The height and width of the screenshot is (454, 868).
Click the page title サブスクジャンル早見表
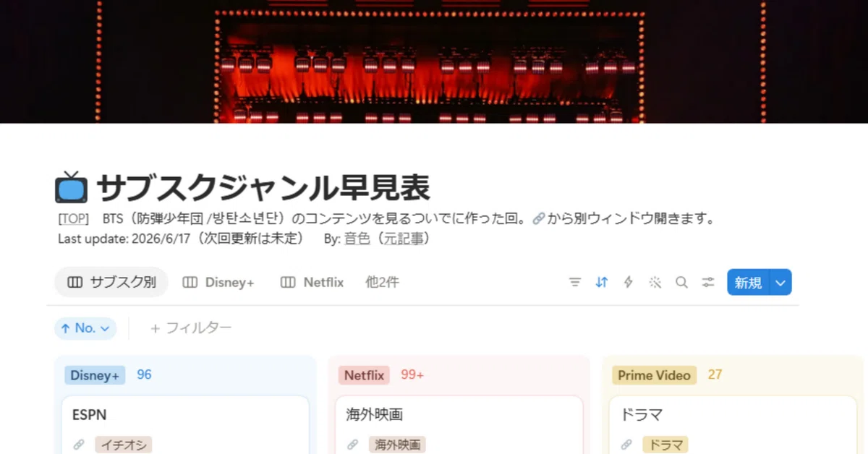click(263, 188)
